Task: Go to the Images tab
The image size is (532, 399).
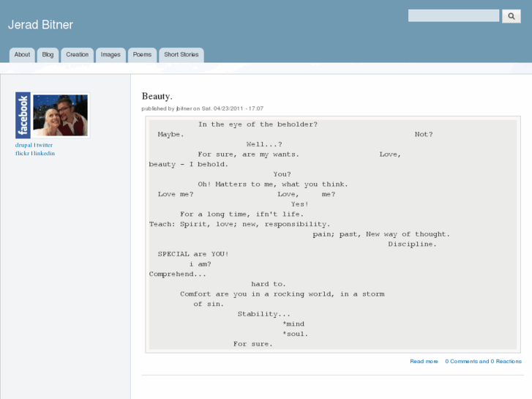Action: click(110, 55)
